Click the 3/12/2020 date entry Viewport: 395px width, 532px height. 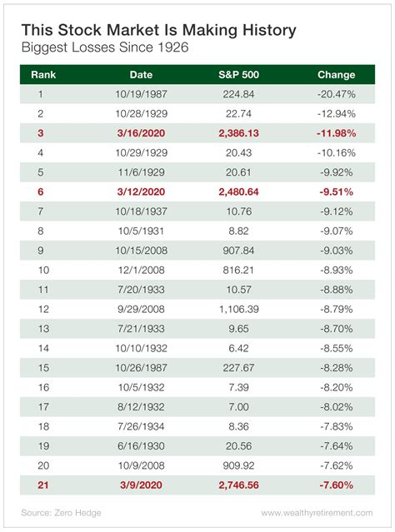[141, 191]
